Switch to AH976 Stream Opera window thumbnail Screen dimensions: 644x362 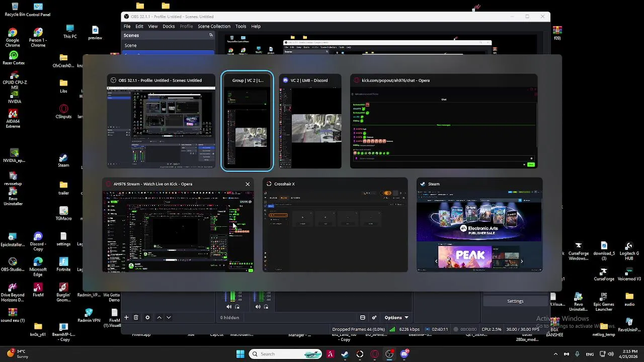178,226
